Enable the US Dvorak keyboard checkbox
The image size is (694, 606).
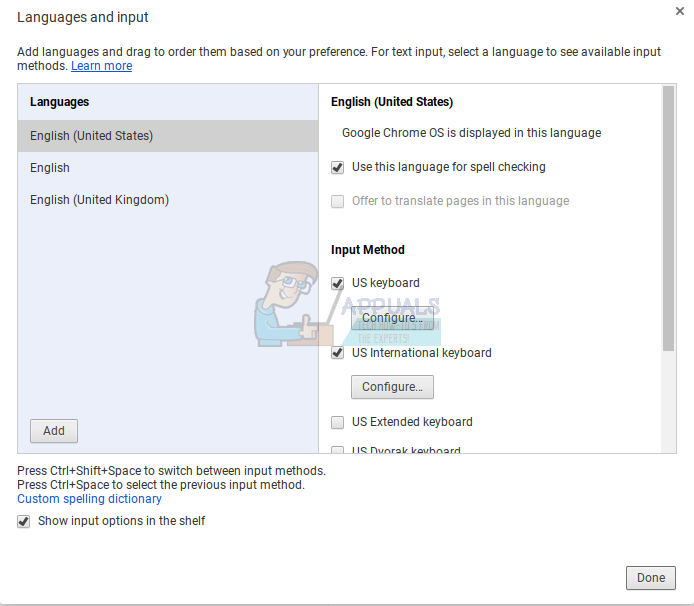(x=338, y=450)
